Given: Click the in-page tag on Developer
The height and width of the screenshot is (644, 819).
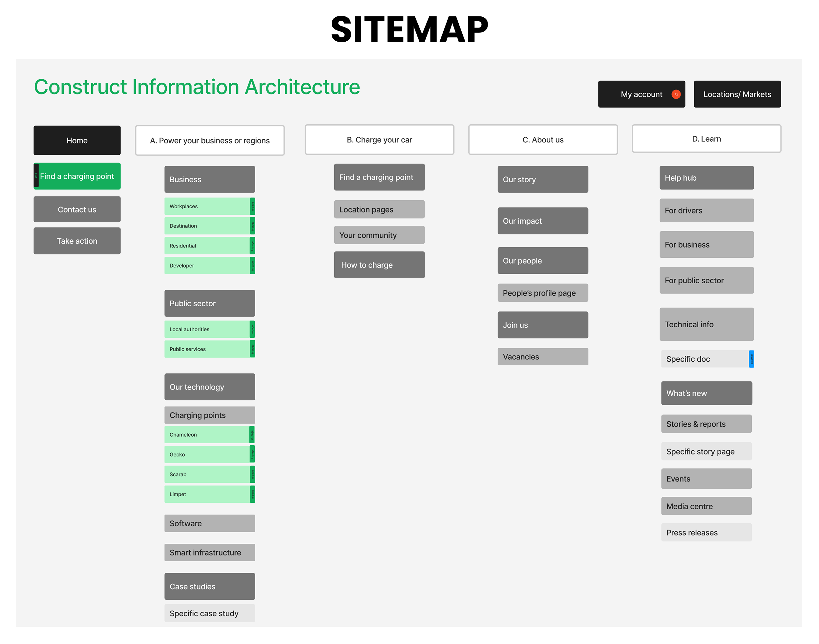Looking at the screenshot, I should point(252,266).
